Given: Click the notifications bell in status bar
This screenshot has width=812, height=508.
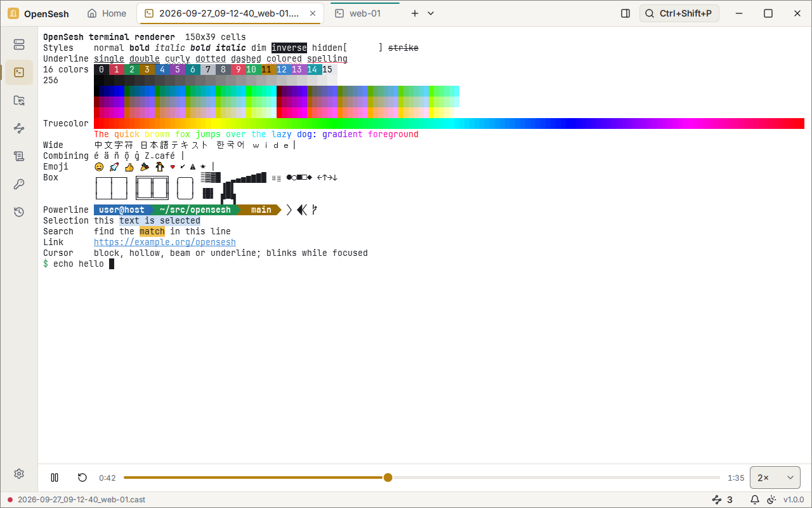Looking at the screenshot, I should [755, 500].
